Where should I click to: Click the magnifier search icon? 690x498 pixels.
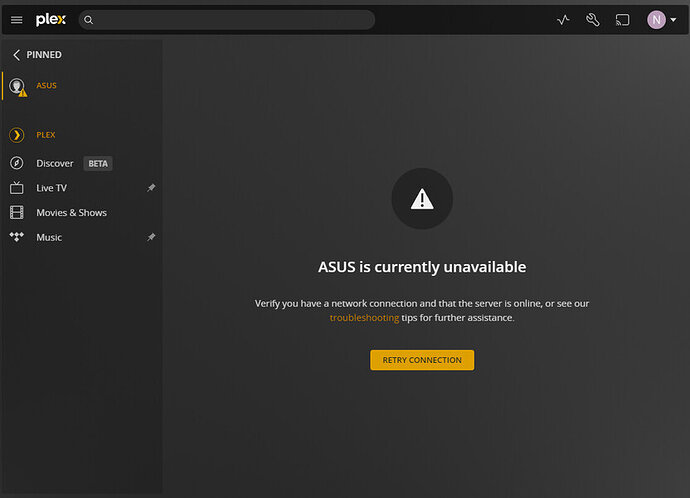click(88, 20)
